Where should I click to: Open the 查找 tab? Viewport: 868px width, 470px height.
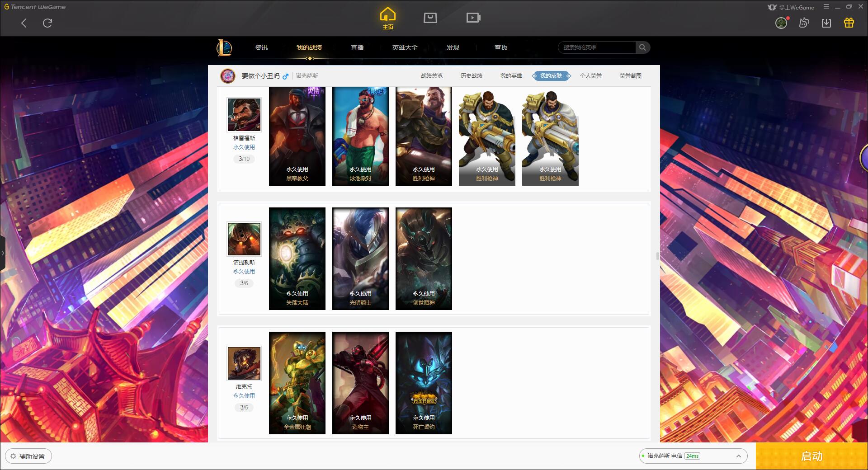point(501,47)
